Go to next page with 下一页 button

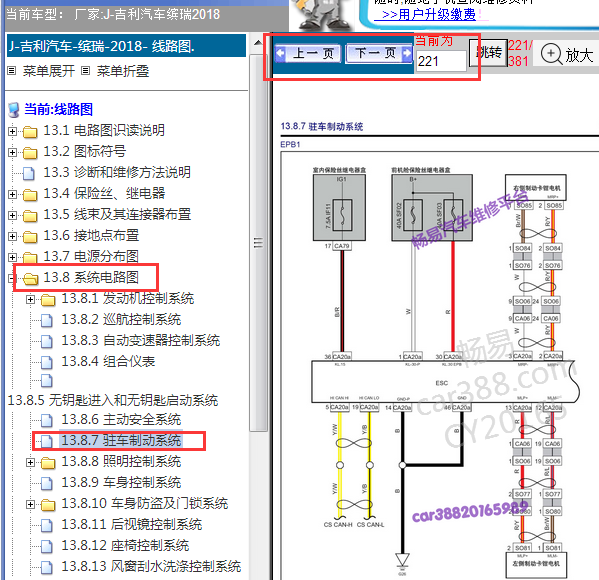tap(379, 53)
